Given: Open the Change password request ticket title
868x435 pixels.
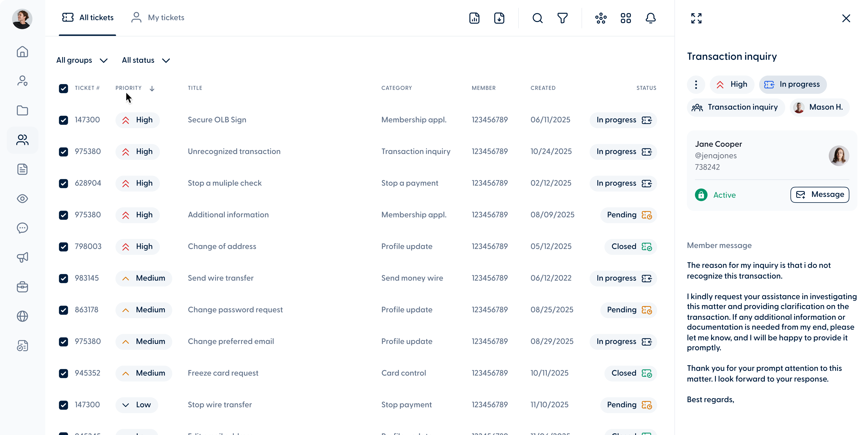Looking at the screenshot, I should 235,310.
